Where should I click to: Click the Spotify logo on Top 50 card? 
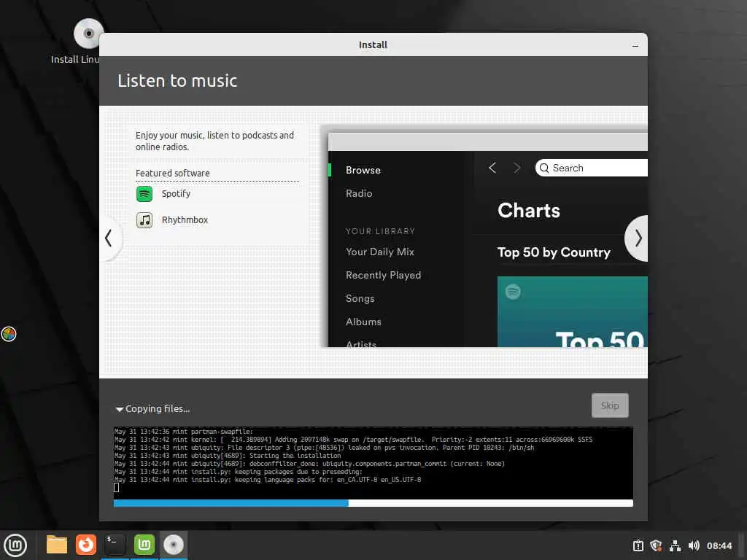pos(513,292)
